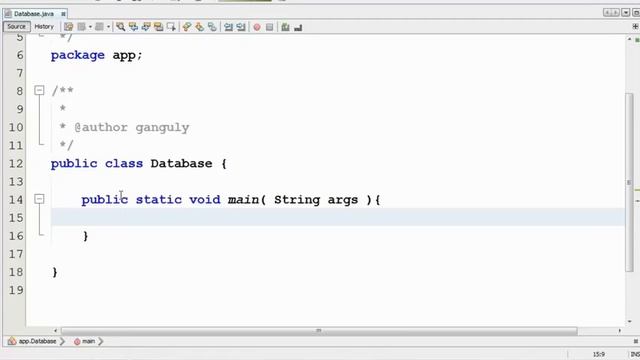Click the Shift Line Left icon
The height and width of the screenshot is (360, 640).
coord(228,27)
